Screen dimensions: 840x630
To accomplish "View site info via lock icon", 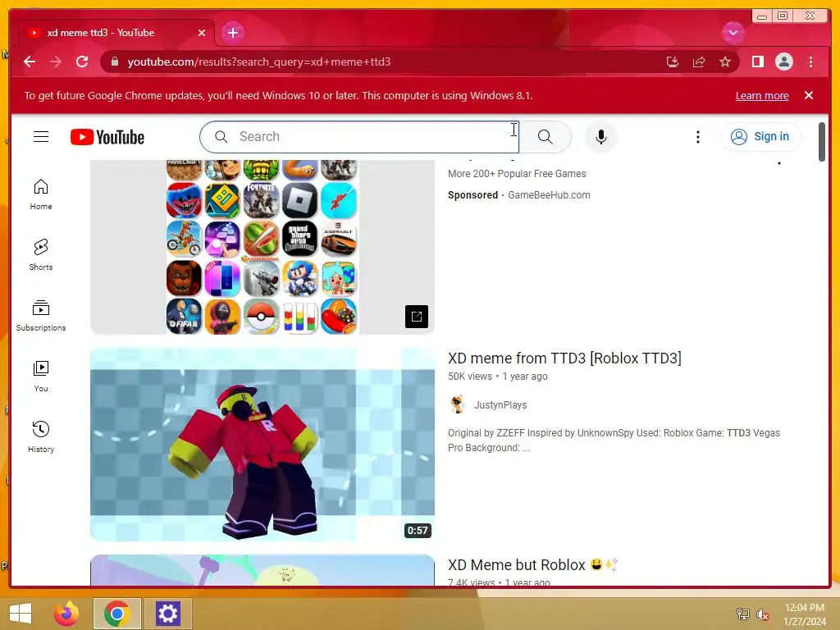I will pyautogui.click(x=115, y=62).
